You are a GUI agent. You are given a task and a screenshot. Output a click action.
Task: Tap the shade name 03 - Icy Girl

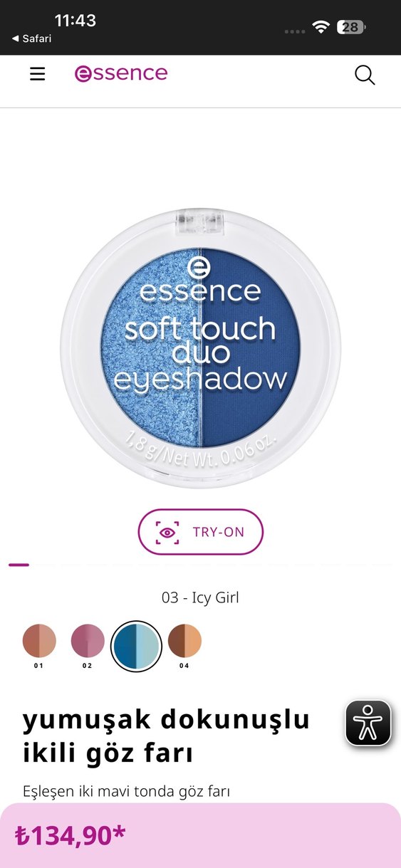pyautogui.click(x=200, y=597)
